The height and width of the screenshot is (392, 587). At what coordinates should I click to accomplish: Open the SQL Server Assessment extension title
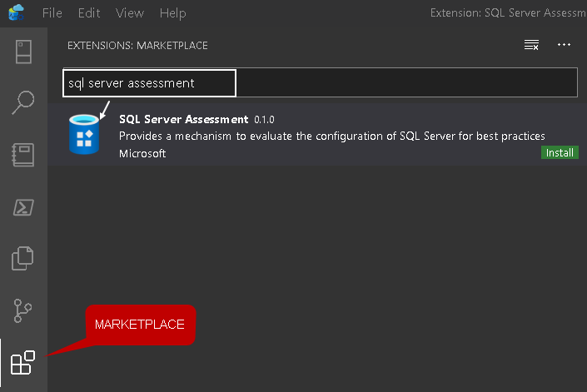click(183, 119)
